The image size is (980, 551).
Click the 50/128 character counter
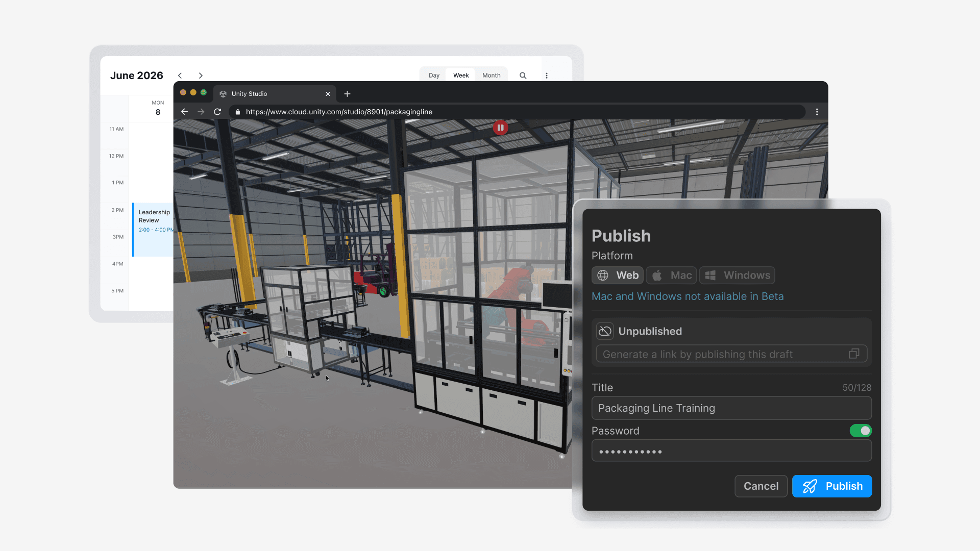[857, 388]
